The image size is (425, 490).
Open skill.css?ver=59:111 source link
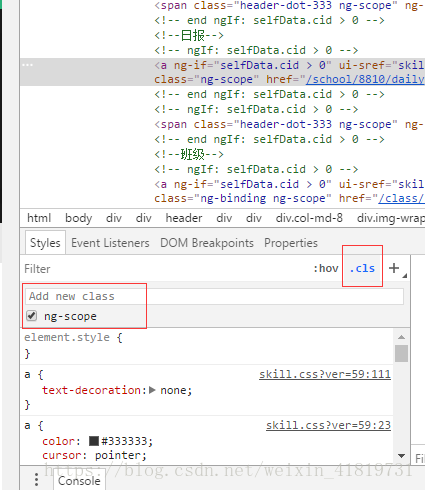[325, 374]
